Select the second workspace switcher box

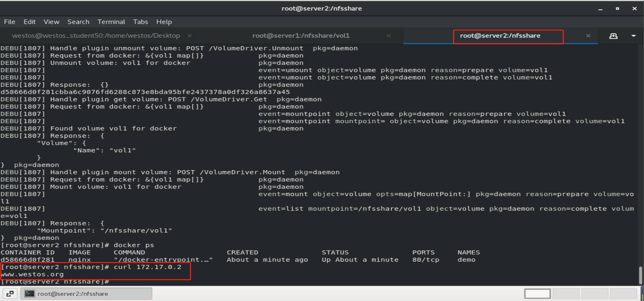[x=566, y=294]
